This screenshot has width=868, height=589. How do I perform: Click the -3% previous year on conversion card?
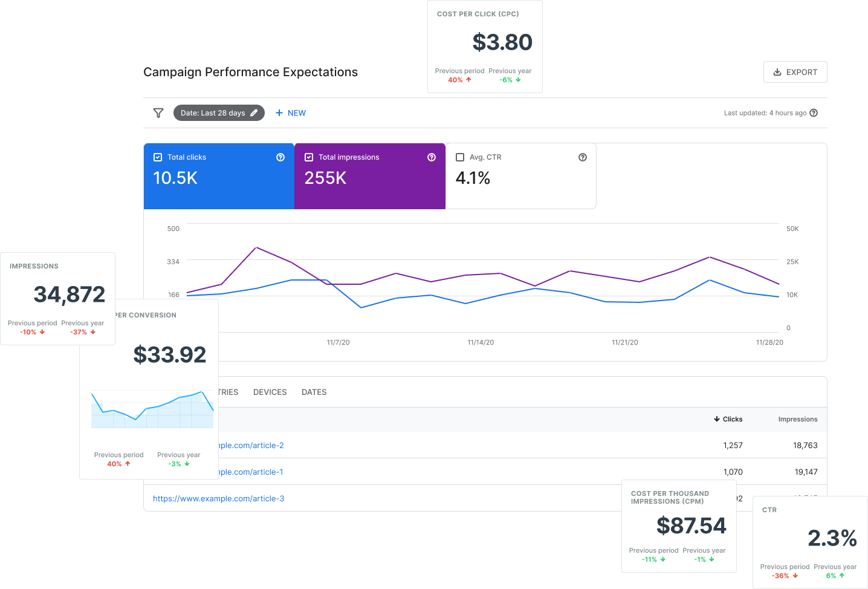(179, 464)
